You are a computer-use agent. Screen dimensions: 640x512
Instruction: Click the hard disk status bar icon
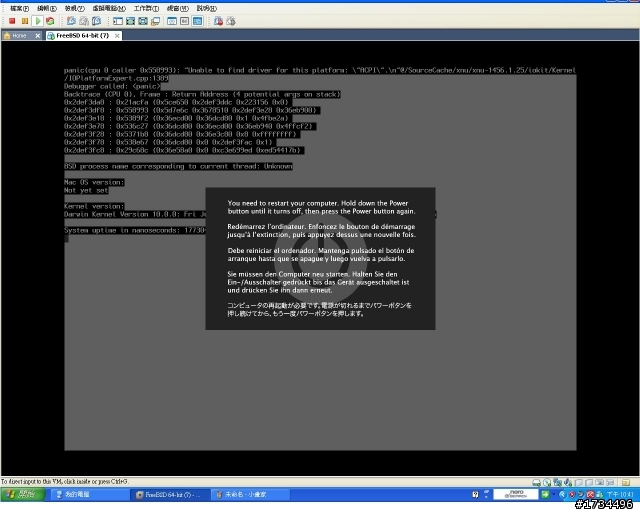[x=537, y=483]
